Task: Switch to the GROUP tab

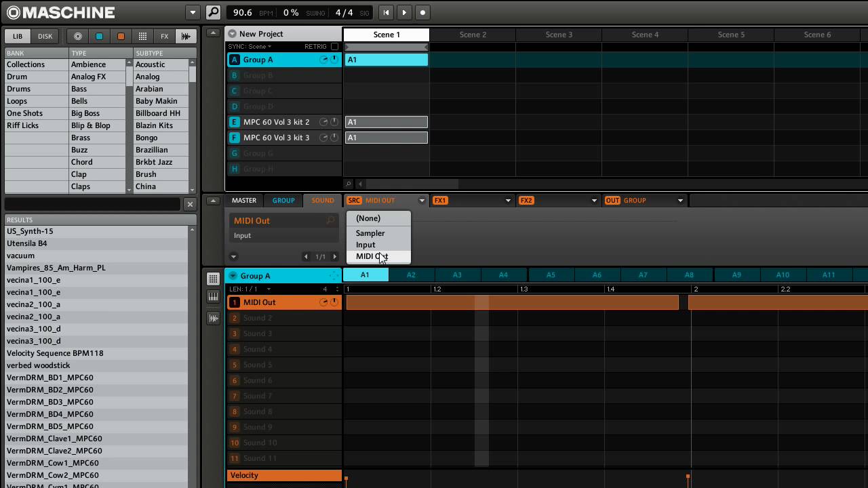Action: (x=283, y=201)
